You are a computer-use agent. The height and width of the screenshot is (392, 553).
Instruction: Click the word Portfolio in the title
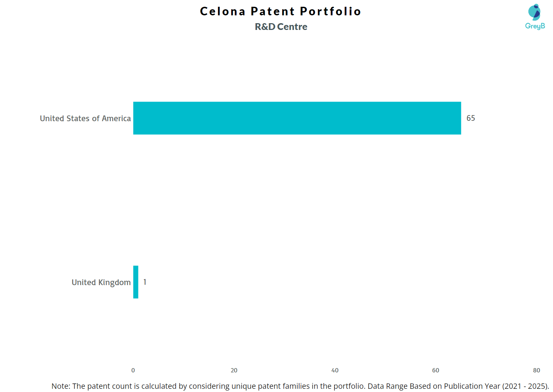click(330, 11)
